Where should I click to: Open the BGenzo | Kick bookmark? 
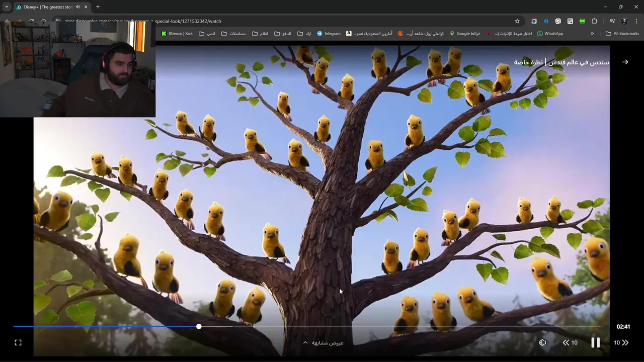click(177, 34)
